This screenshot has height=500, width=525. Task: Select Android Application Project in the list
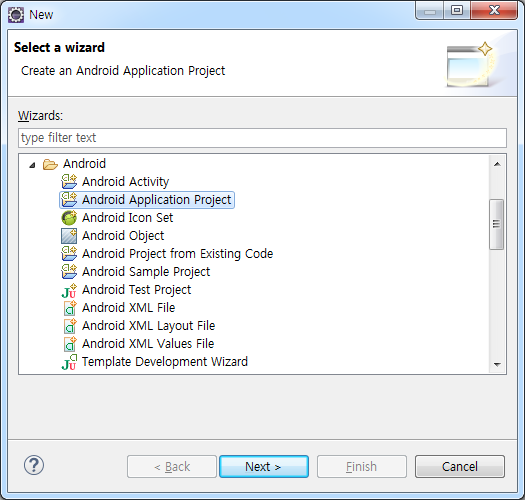(x=156, y=200)
